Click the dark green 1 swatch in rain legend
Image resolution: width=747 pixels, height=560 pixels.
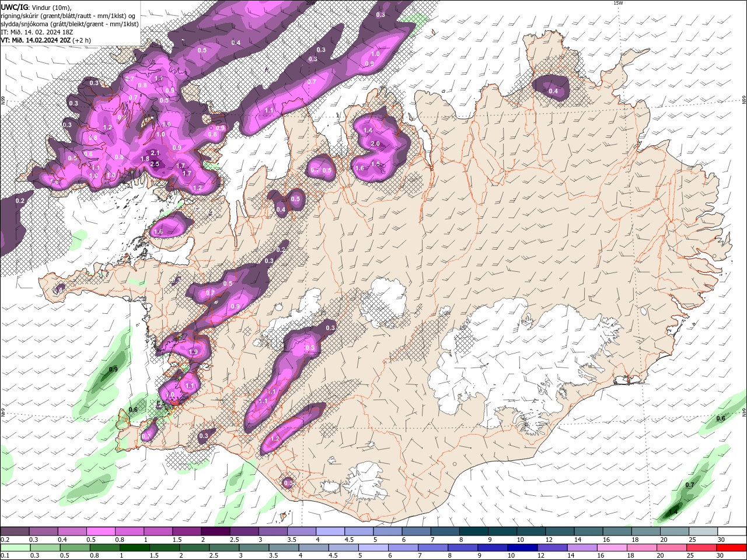pyautogui.click(x=134, y=548)
